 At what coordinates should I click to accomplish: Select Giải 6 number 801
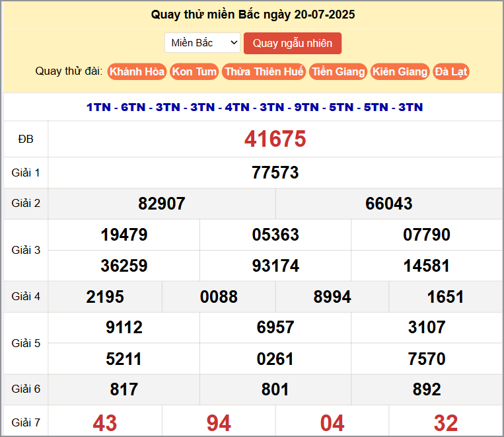275,389
